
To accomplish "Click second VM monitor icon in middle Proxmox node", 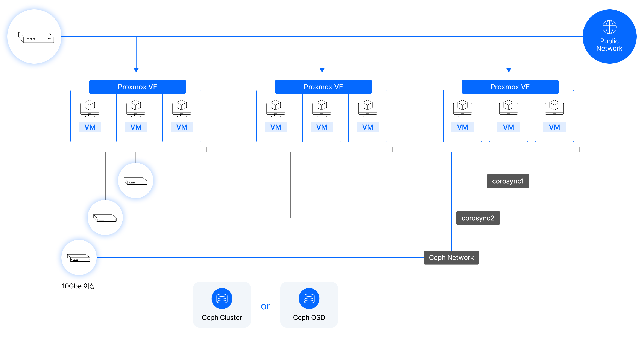I will tap(322, 108).
